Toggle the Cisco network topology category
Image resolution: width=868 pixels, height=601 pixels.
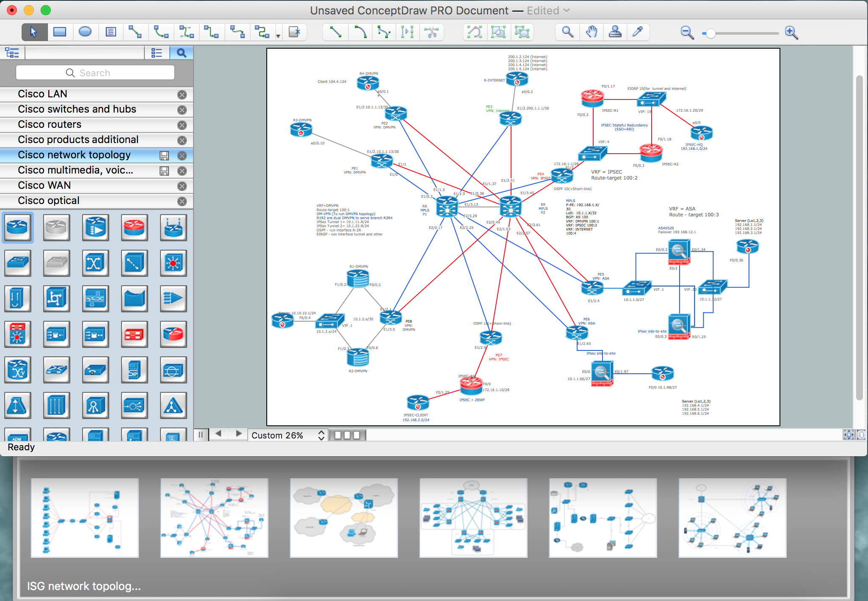tap(74, 154)
